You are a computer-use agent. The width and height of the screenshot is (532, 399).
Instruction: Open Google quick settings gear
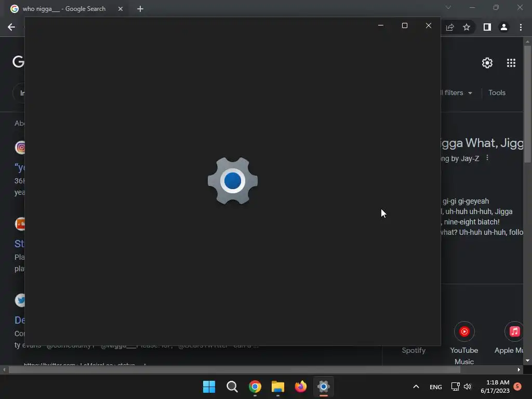(487, 63)
